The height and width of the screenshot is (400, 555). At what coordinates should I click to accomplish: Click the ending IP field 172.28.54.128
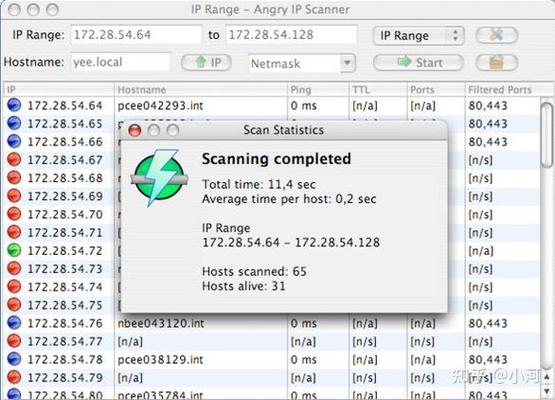coord(291,35)
